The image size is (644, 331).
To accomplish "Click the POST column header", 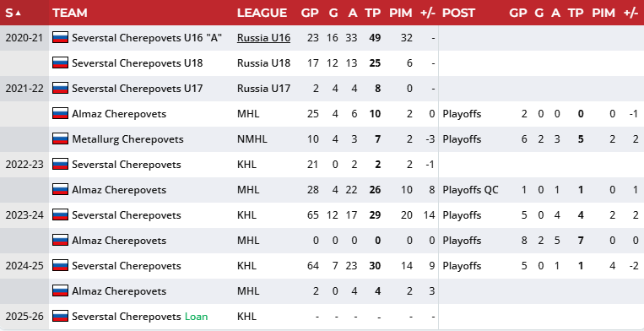I will coord(458,13).
